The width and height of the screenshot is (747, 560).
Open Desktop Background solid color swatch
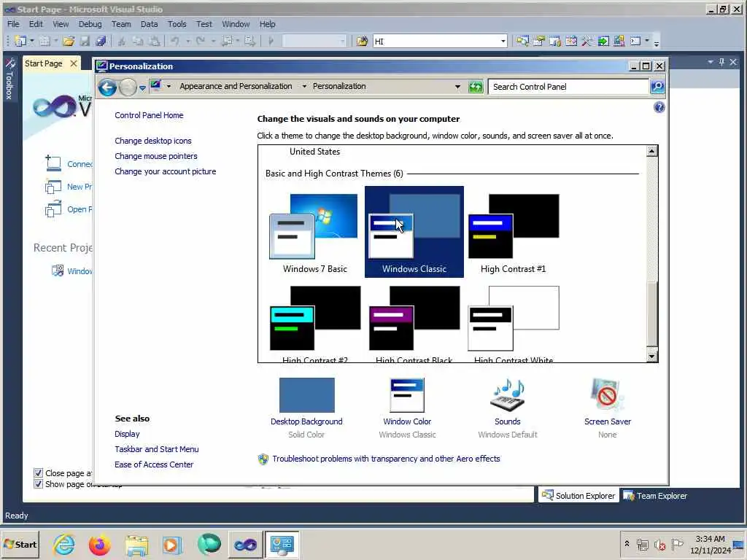307,395
